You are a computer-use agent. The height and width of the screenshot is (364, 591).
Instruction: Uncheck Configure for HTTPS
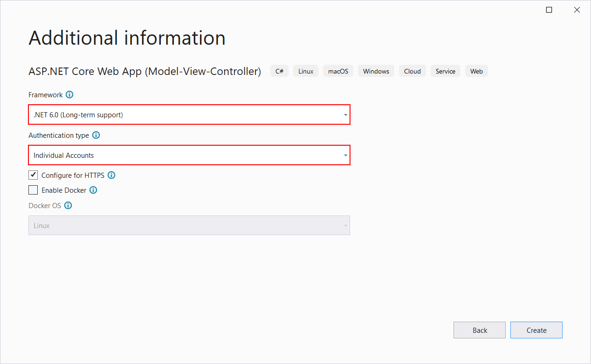point(33,175)
